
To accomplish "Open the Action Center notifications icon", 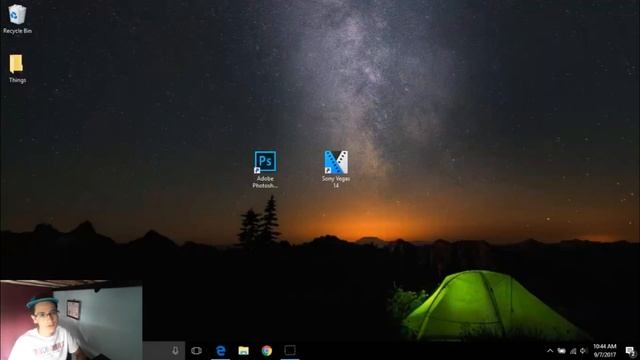I will [631, 351].
